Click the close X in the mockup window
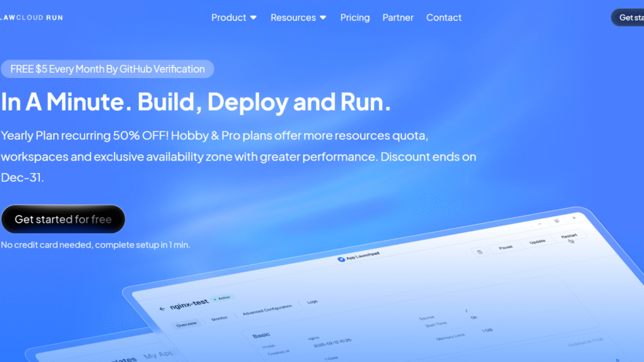The image size is (644, 362). (x=573, y=218)
